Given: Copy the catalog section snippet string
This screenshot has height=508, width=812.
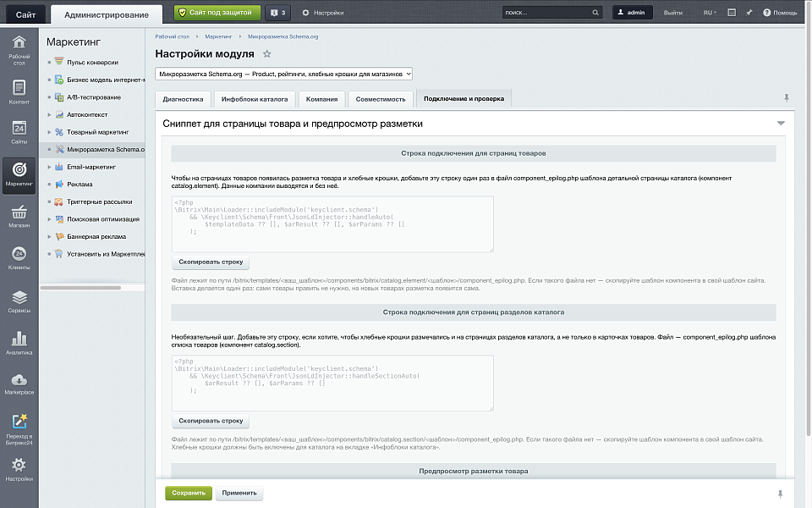Looking at the screenshot, I should pos(211,421).
